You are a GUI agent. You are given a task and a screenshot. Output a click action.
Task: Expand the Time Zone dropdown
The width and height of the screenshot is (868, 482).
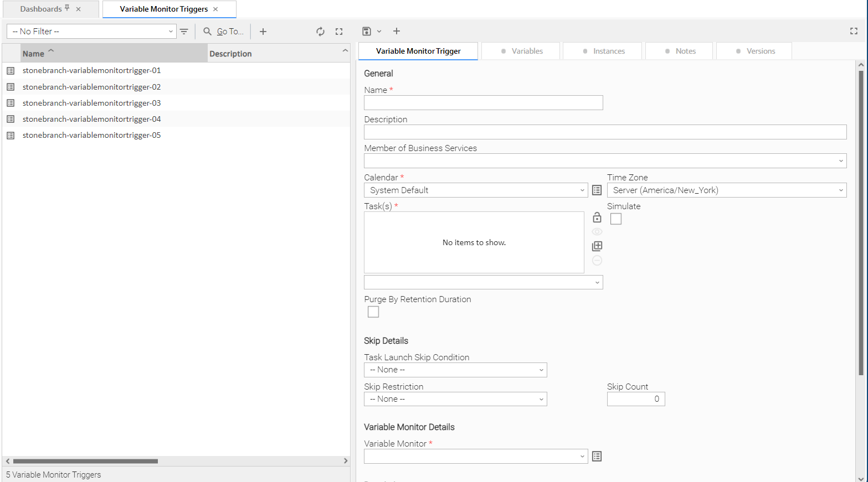pyautogui.click(x=726, y=190)
